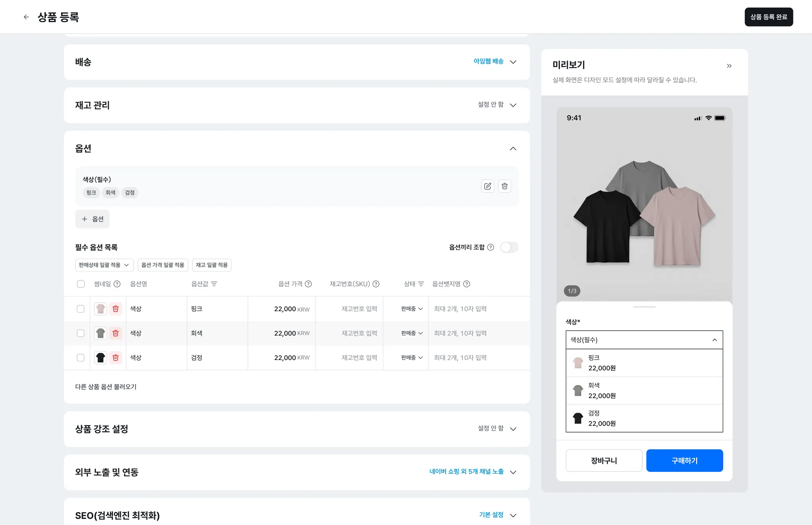The image size is (812, 525).
Task: Click 재고번호 입력 field in 검정 row
Action: click(x=359, y=358)
